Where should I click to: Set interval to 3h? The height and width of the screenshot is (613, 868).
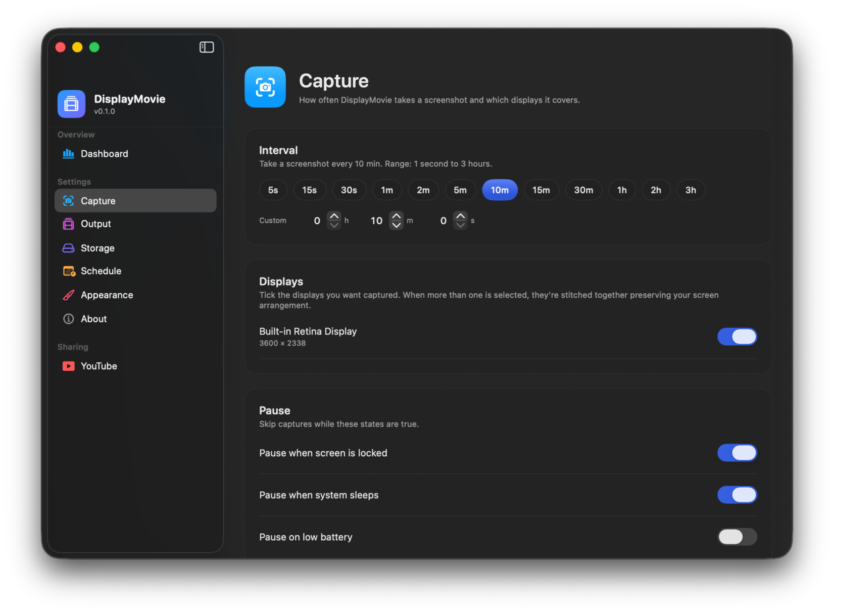click(x=691, y=190)
